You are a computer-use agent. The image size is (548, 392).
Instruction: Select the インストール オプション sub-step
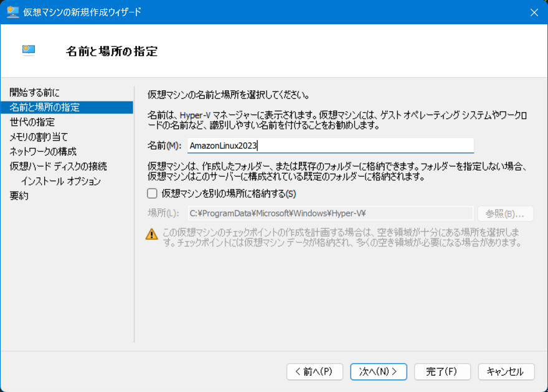pos(60,182)
